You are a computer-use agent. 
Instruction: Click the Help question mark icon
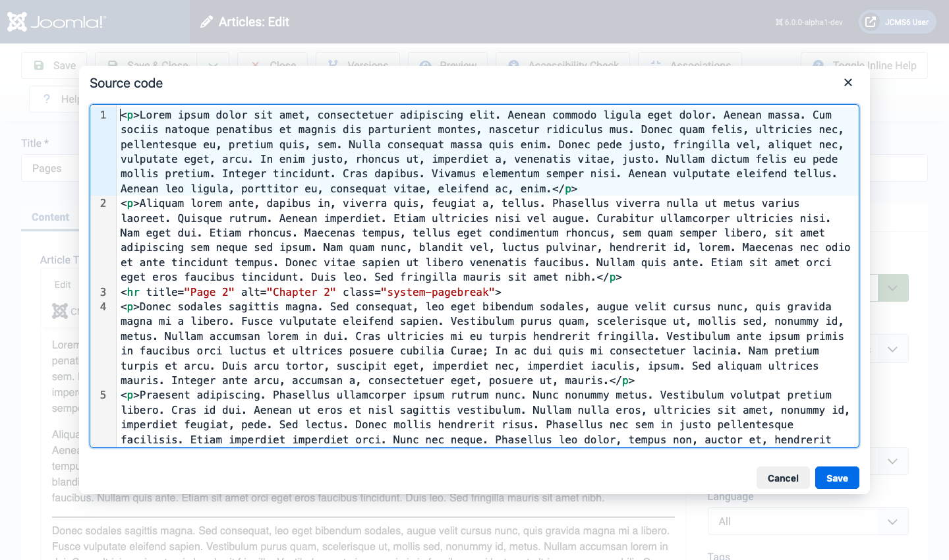45,99
